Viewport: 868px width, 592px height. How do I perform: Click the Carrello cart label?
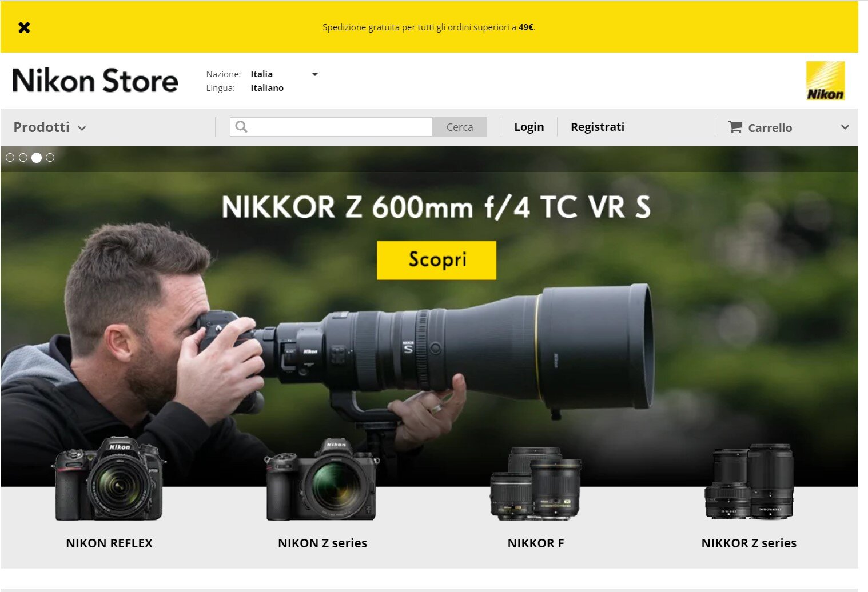770,128
